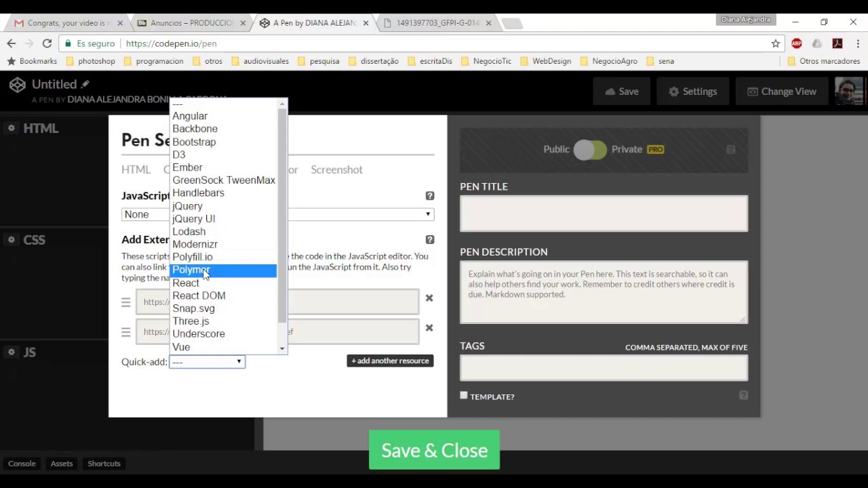Open Adblock Plus extension icon
Viewport: 868px width, 488px height.
pyautogui.click(x=797, y=43)
